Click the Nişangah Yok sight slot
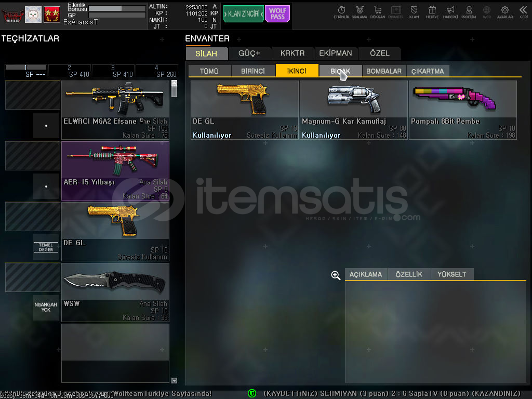The width and height of the screenshot is (532, 399). click(46, 308)
